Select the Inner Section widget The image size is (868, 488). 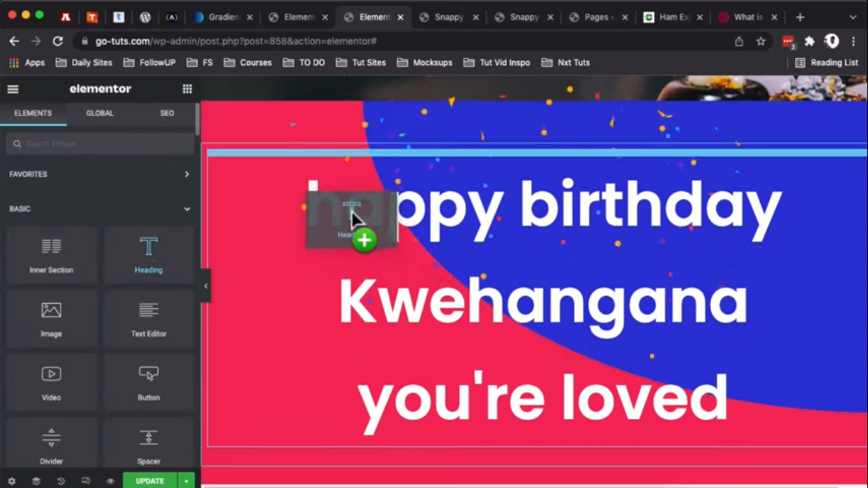[x=51, y=255]
